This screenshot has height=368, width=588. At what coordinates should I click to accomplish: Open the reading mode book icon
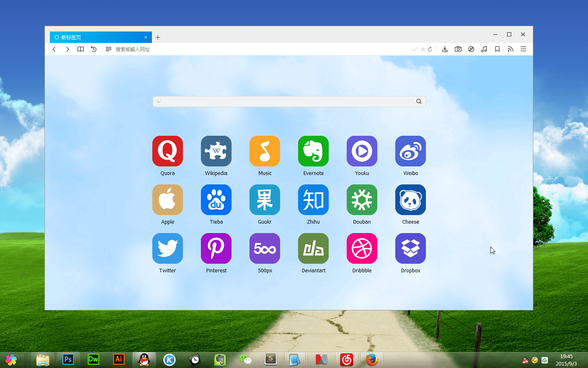pos(80,49)
